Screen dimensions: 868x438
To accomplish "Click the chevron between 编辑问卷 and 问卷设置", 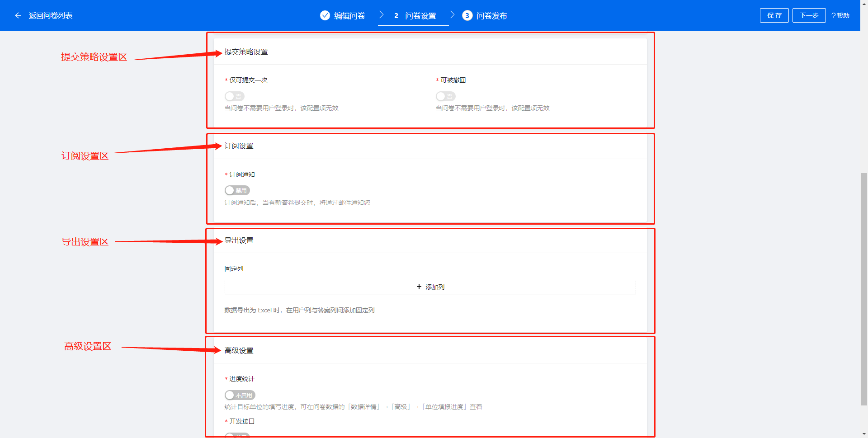I will point(381,15).
